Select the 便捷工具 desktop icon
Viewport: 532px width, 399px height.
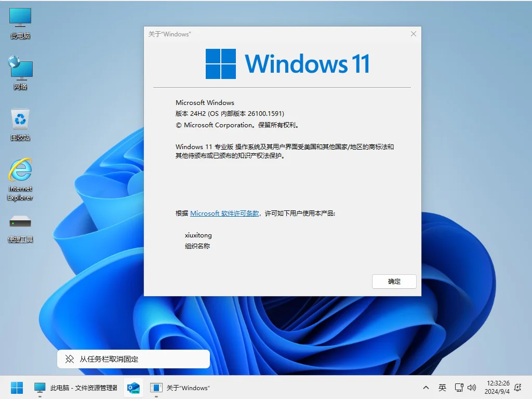20,229
